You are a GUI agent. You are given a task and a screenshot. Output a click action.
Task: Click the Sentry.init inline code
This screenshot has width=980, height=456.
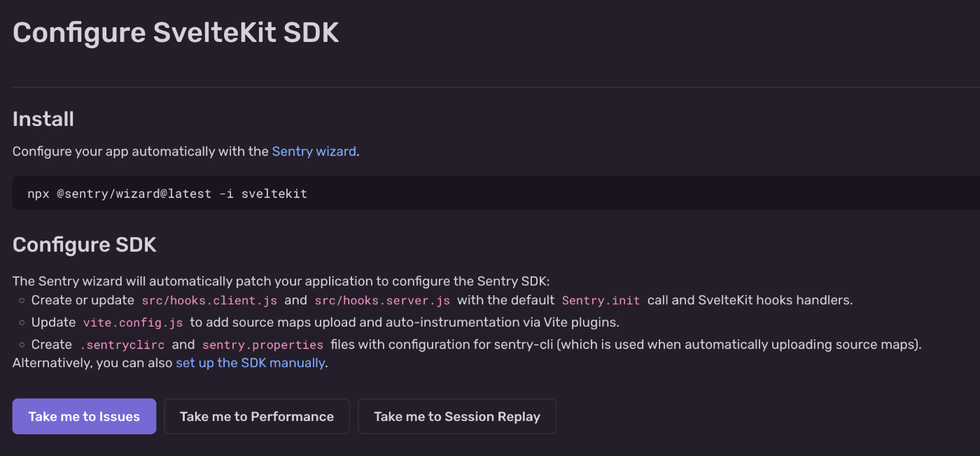(601, 300)
